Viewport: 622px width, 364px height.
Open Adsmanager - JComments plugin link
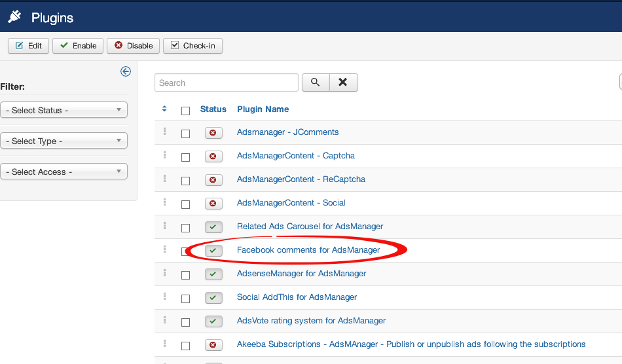[x=287, y=132]
